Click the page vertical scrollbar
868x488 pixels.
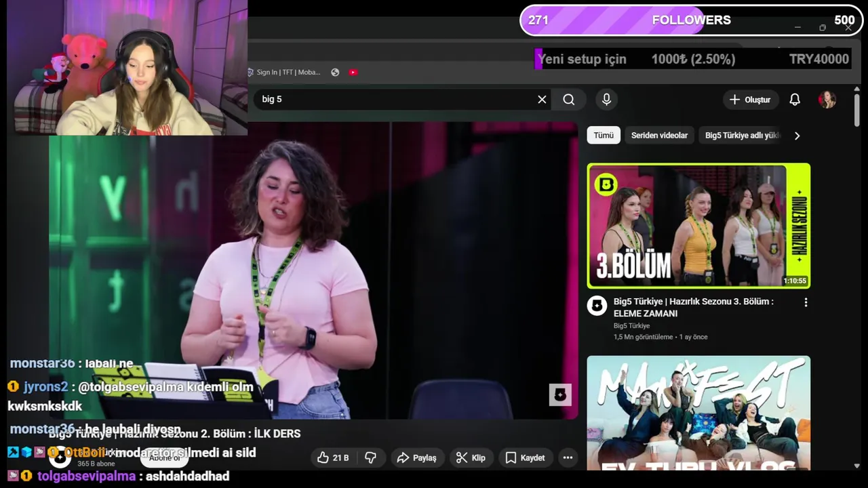[857, 110]
